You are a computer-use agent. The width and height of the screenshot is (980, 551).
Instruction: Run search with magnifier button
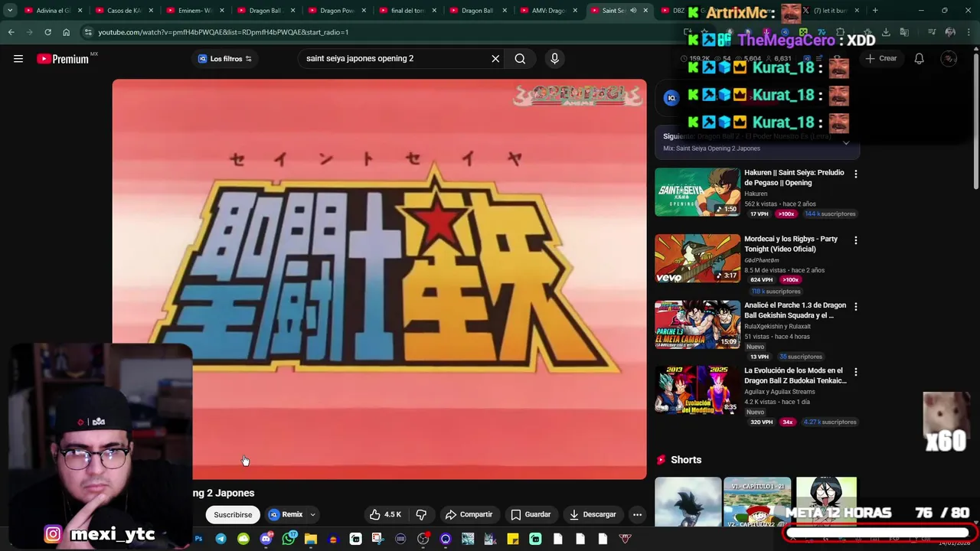point(520,59)
